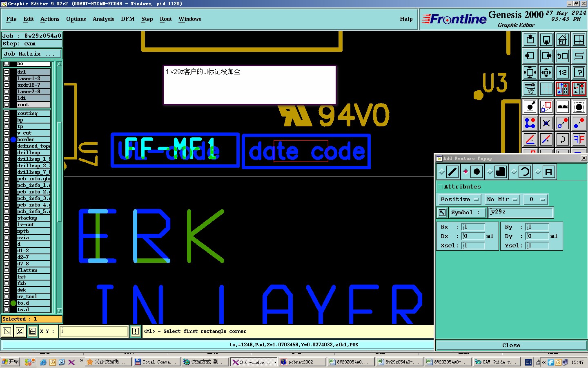Open the Job Matrix ... button
This screenshot has width=588, height=368.
(x=31, y=54)
